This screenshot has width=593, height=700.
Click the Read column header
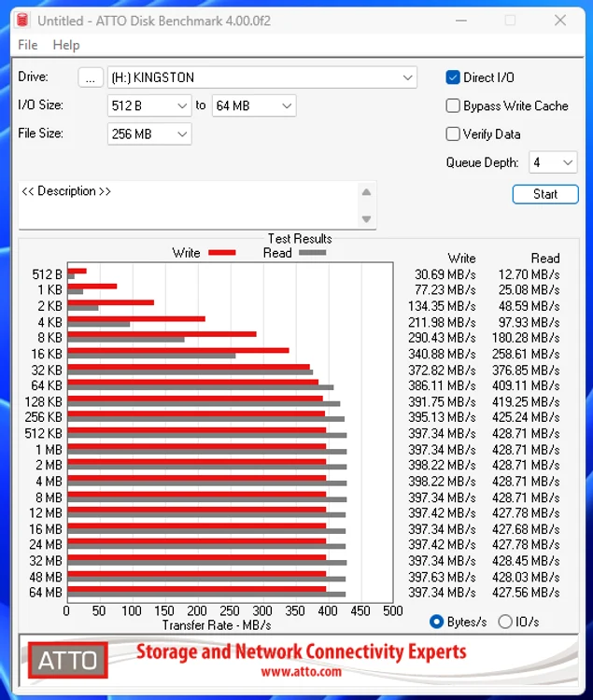click(x=545, y=258)
